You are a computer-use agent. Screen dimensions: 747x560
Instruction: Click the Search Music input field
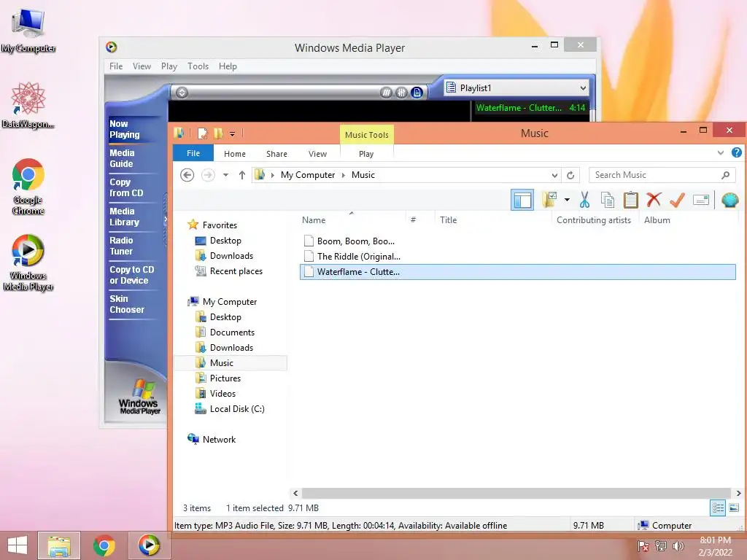[662, 175]
